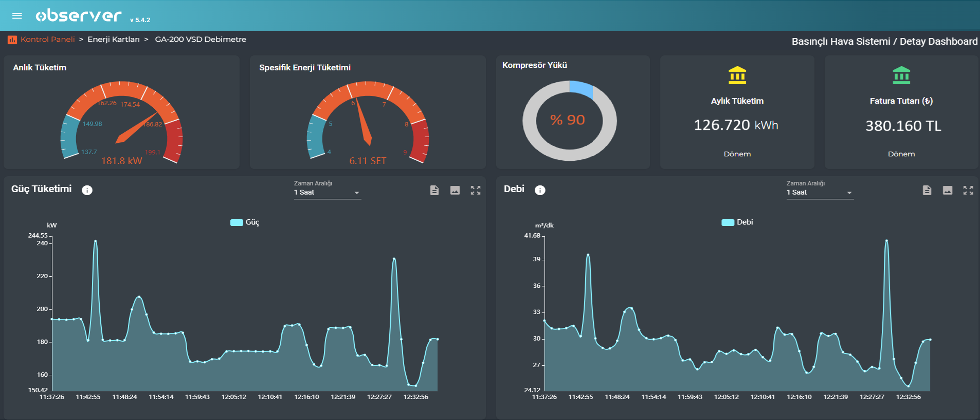The height and width of the screenshot is (420, 980).
Task: Export Debi chart as document
Action: (x=927, y=190)
